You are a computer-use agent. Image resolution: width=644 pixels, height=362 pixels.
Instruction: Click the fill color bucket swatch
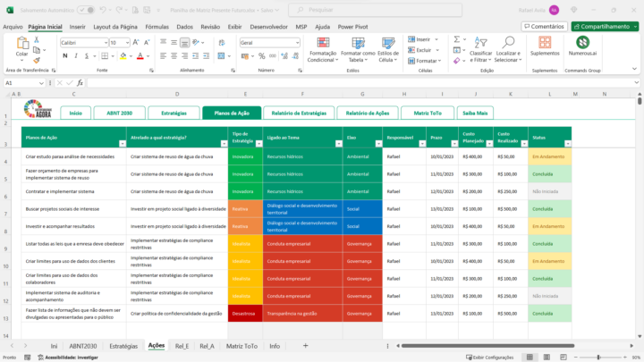coord(123,56)
